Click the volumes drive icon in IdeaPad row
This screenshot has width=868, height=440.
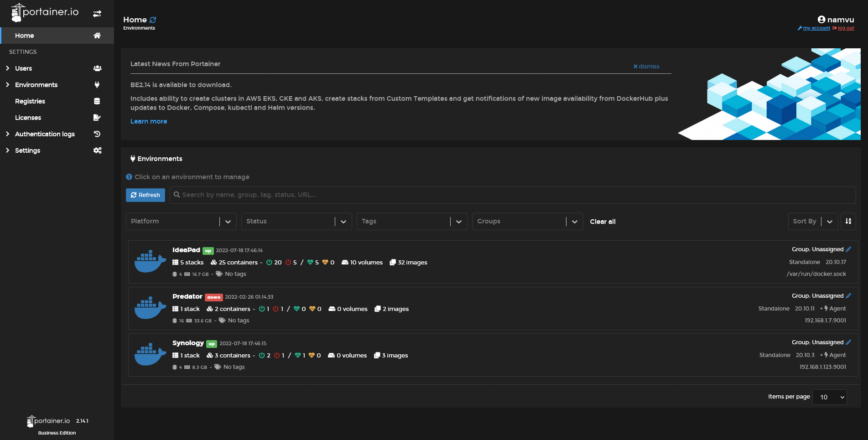click(345, 263)
